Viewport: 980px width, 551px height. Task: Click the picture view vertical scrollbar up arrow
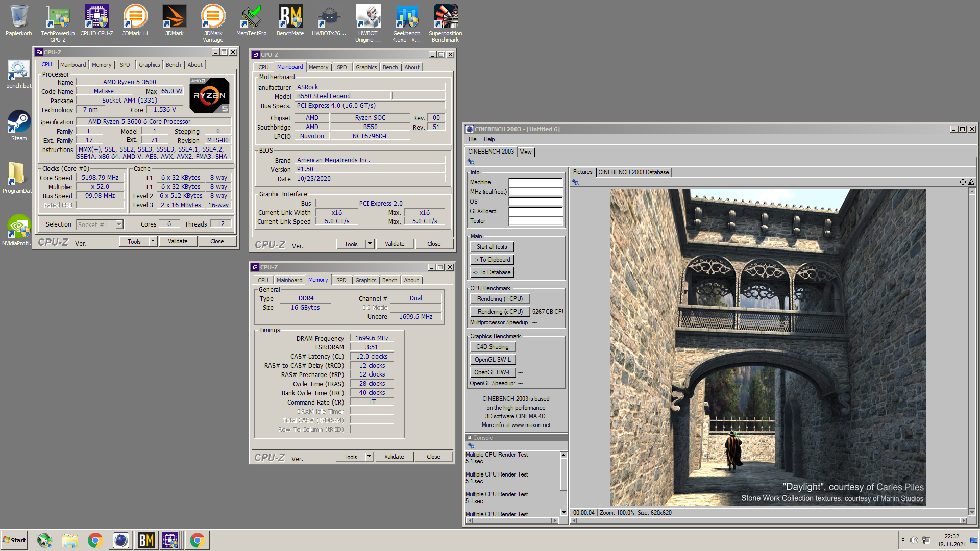972,191
